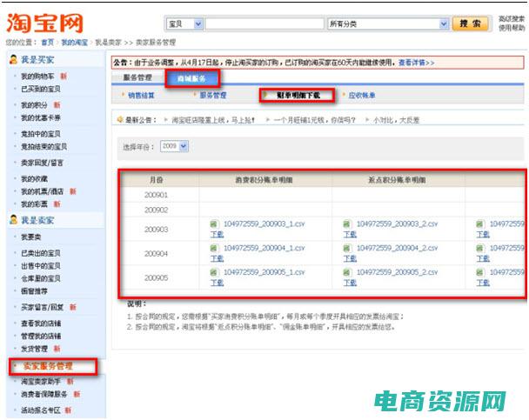Open 橱窗推荐 in sidebar
The width and height of the screenshot is (529, 420).
click(x=34, y=291)
